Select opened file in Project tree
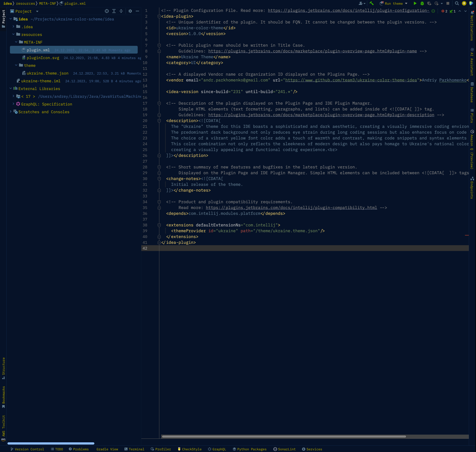Image resolution: width=476 pixels, height=452 pixels. (107, 11)
